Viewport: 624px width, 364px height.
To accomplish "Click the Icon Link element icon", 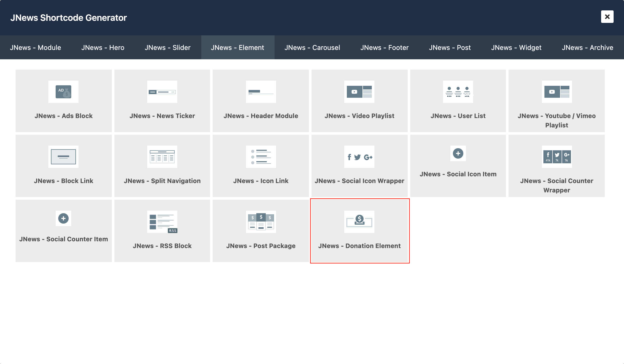I will click(x=261, y=157).
